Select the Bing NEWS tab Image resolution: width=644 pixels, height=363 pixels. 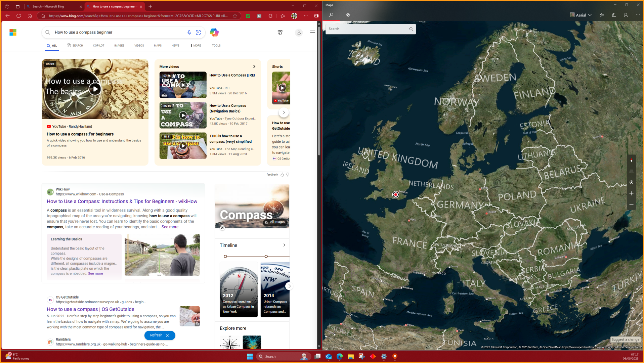tap(175, 46)
